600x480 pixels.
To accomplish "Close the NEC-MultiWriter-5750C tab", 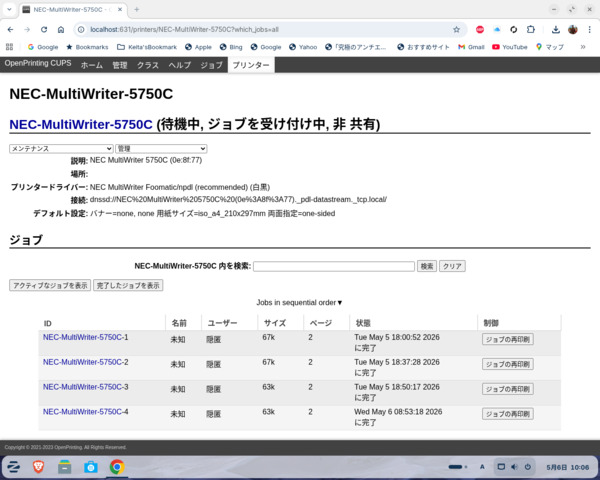I will click(x=120, y=10).
